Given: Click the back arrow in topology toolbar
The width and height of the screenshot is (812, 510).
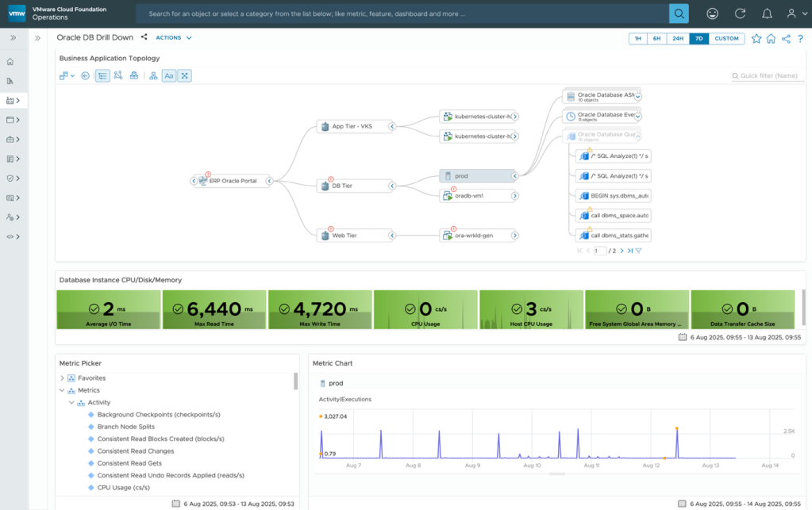Looking at the screenshot, I should [85, 76].
